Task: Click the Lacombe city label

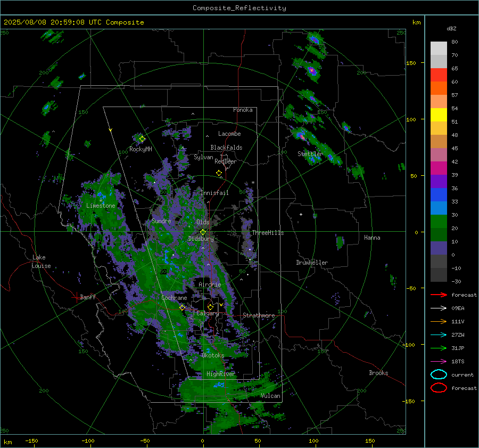Action: [229, 134]
